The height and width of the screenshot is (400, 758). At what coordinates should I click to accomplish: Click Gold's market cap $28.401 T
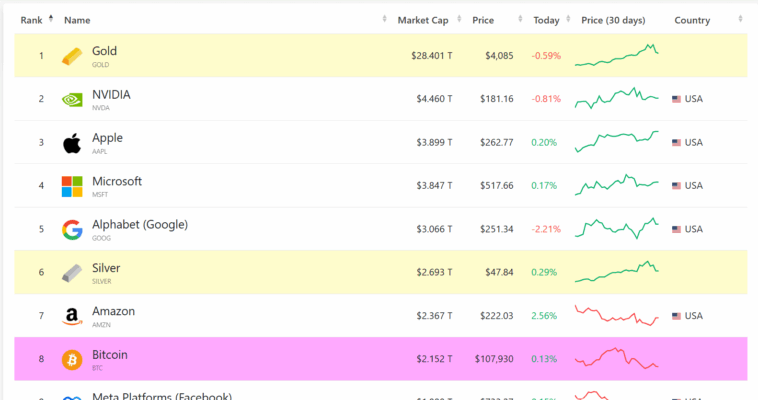[x=432, y=56]
